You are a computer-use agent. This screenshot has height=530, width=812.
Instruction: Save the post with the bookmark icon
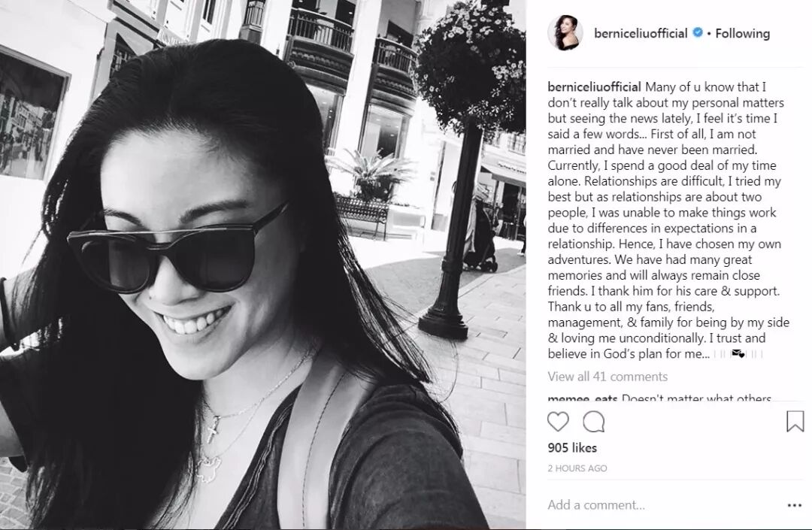click(x=795, y=421)
